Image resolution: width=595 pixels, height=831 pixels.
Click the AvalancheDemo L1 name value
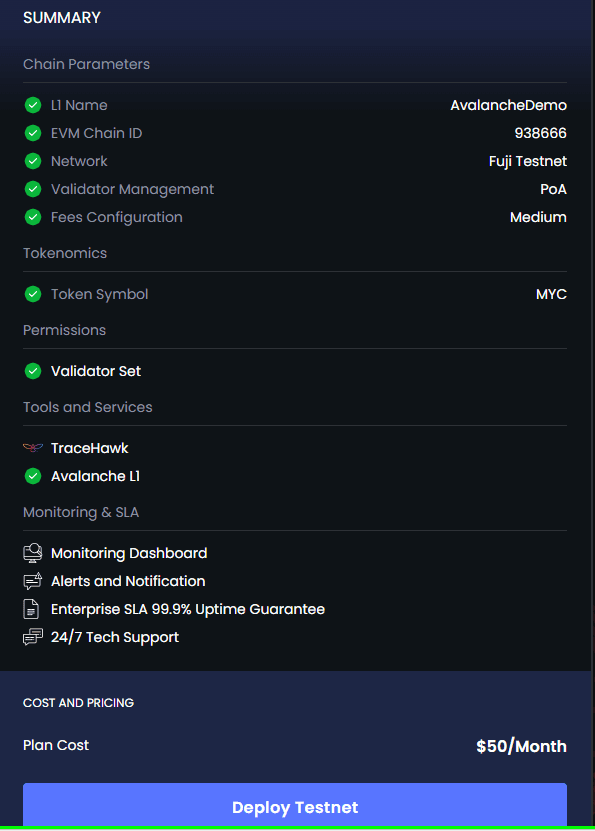pyautogui.click(x=509, y=105)
